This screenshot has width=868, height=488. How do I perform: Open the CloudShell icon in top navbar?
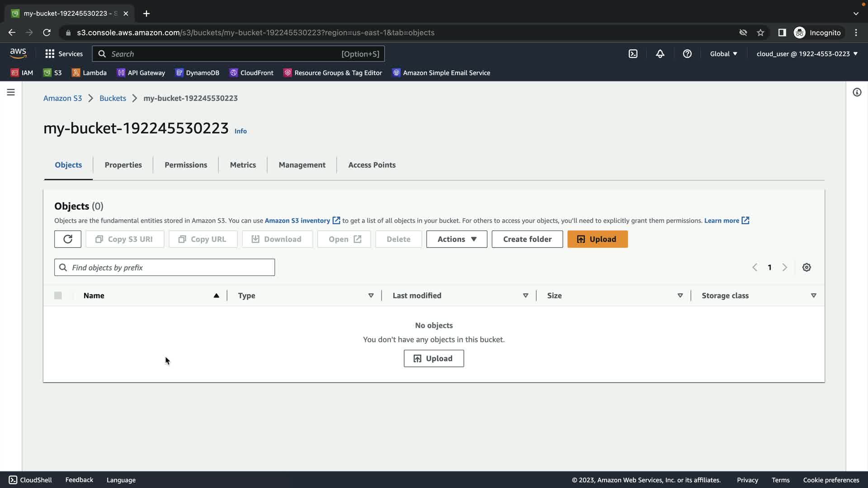633,54
